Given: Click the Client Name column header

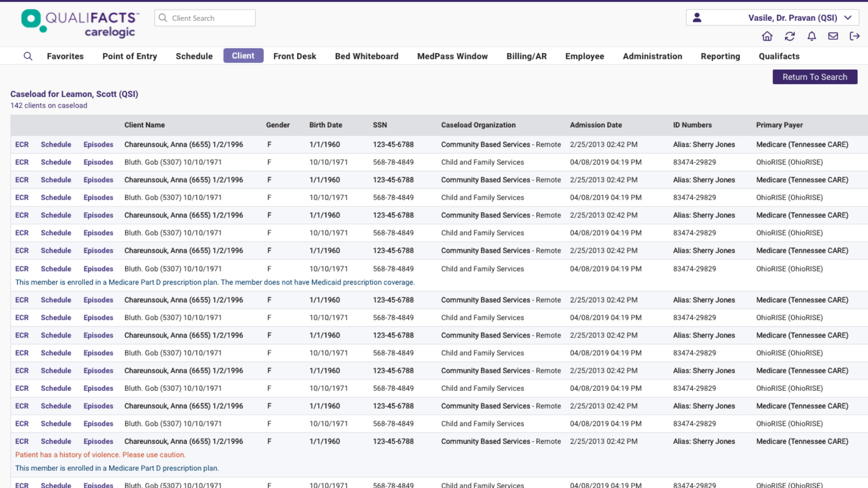Looking at the screenshot, I should click(x=145, y=125).
